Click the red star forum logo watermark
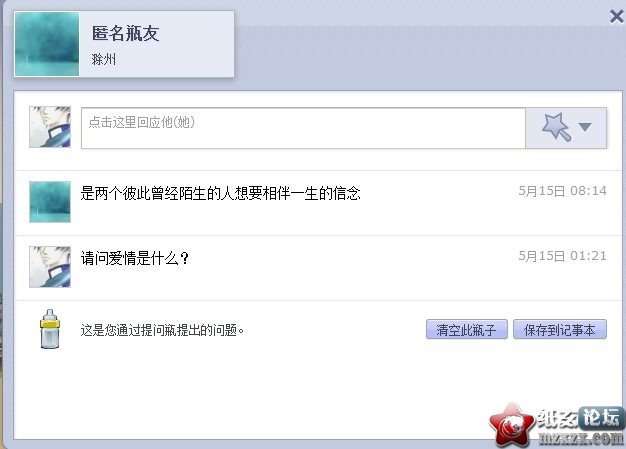 click(512, 424)
